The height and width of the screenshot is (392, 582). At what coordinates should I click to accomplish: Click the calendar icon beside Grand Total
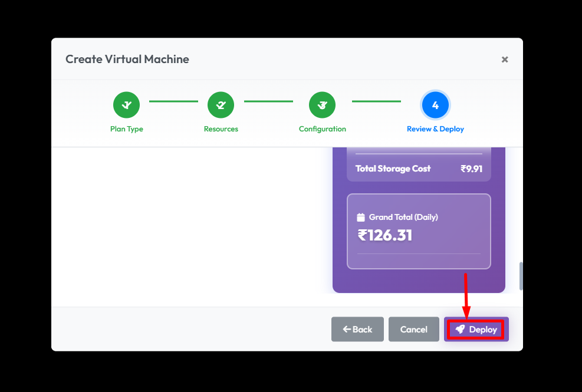(x=361, y=218)
